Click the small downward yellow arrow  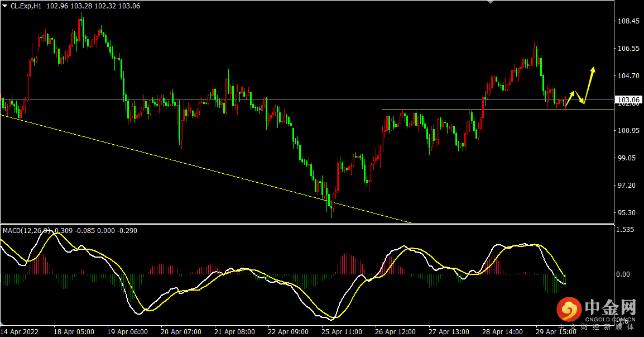coord(579,97)
